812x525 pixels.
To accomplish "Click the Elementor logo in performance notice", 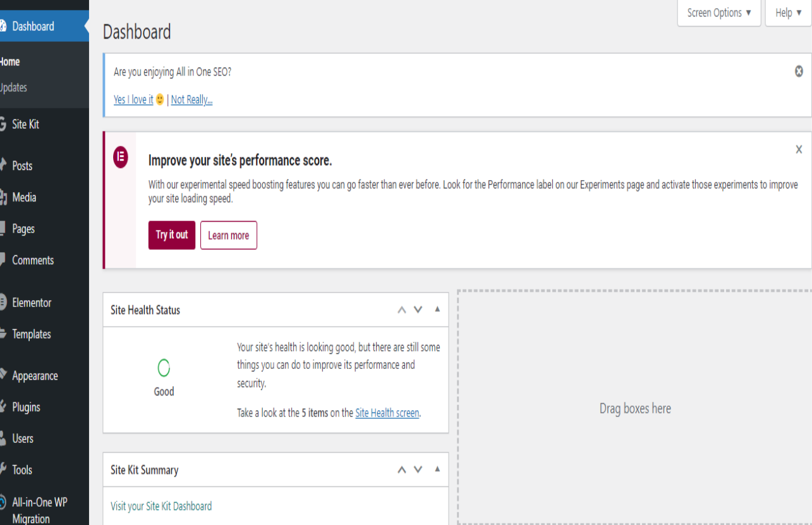I will (x=120, y=156).
